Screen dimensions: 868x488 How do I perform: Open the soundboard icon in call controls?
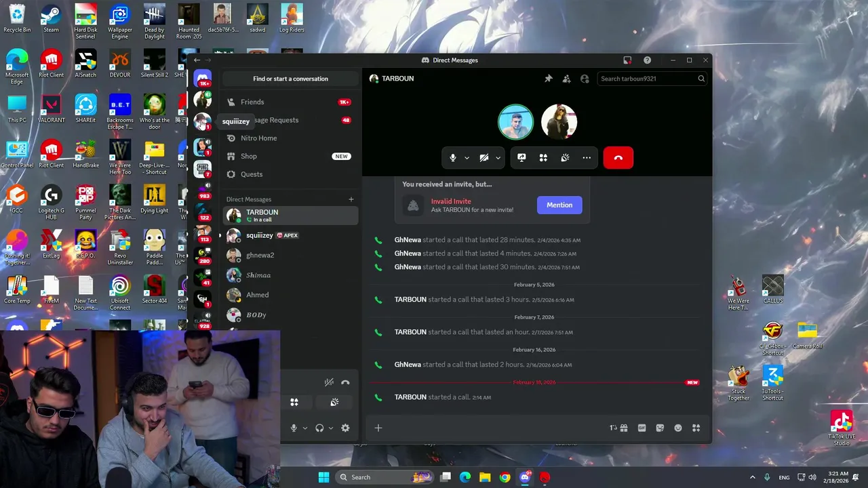[x=565, y=158]
